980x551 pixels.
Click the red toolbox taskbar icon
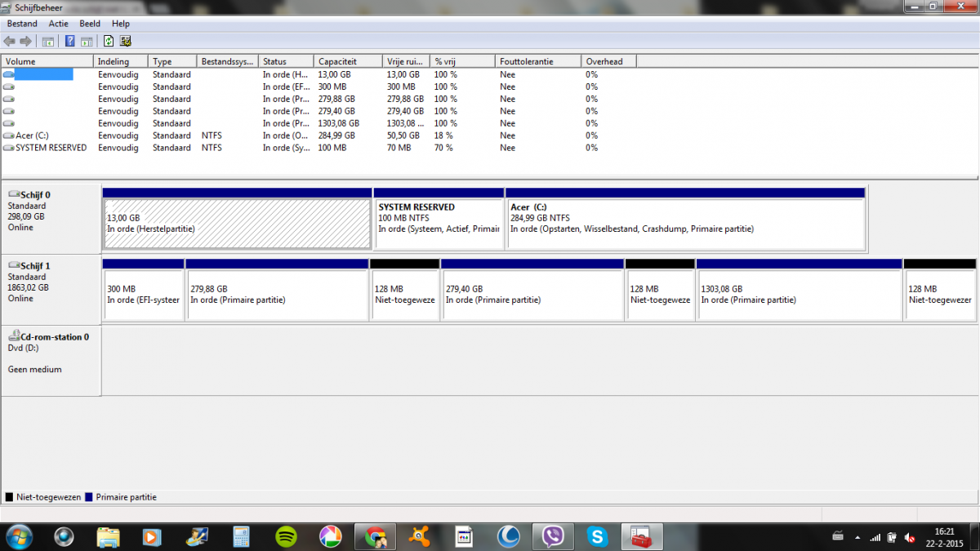[x=642, y=536]
